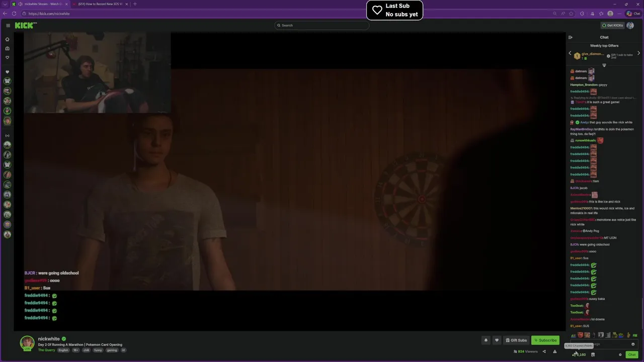Open first followed channel avatar in sidebar
The width and height of the screenshot is (644, 362).
(7, 81)
